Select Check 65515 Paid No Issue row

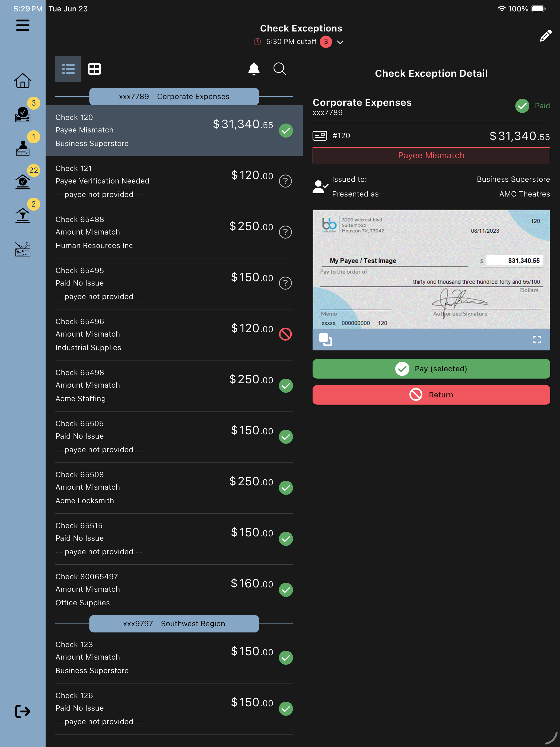pyautogui.click(x=174, y=539)
